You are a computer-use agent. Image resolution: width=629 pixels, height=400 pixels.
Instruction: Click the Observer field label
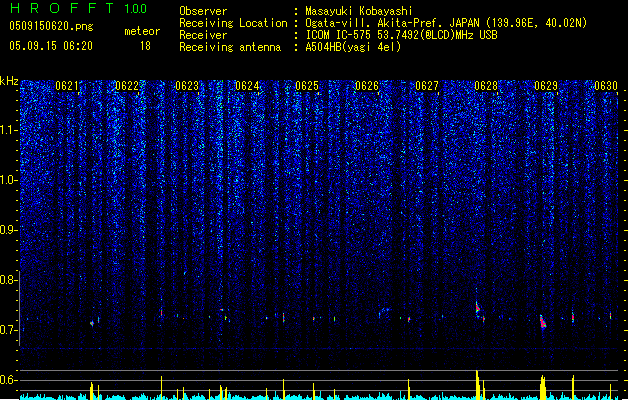(x=203, y=11)
